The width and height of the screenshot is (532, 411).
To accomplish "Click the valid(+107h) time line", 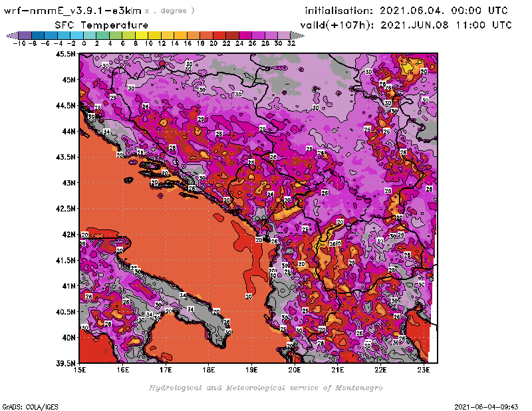I will [x=406, y=25].
